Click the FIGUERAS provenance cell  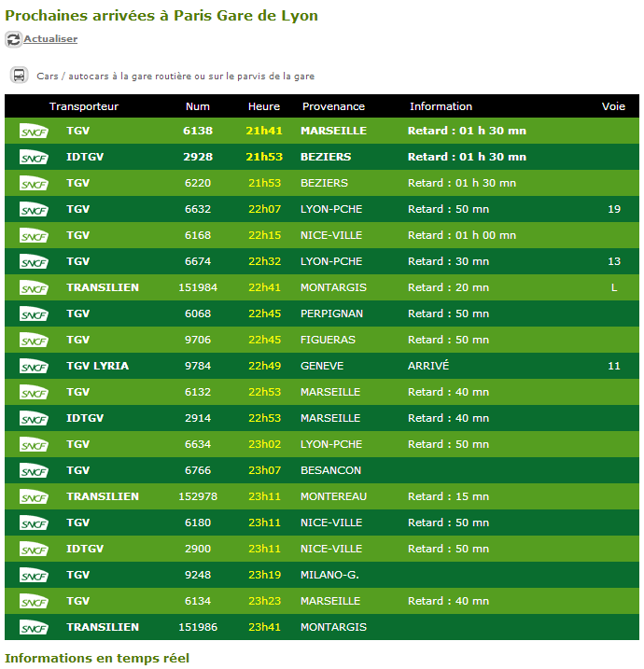(x=328, y=340)
